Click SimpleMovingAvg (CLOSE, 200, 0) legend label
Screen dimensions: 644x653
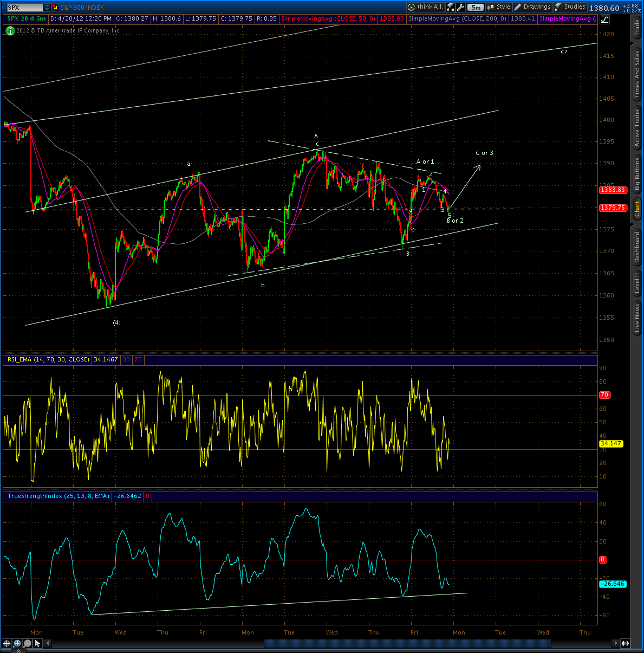[x=457, y=19]
